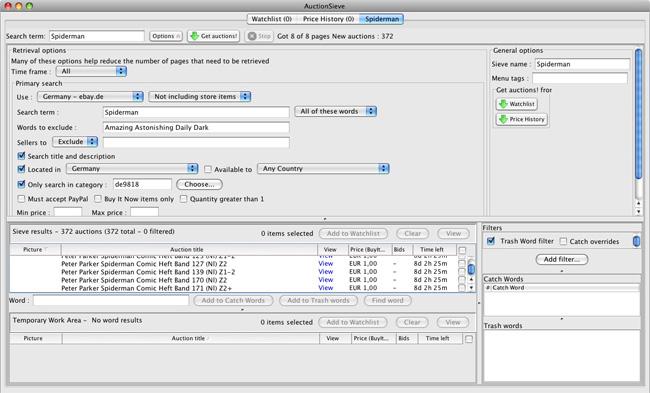
Task: Sort by Auction title column in Sieve results
Action: click(189, 250)
